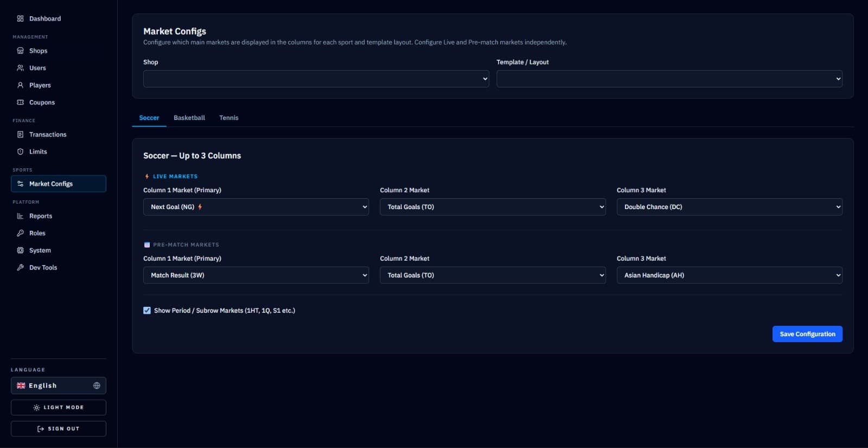Open Limits in the sidebar
Image resolution: width=868 pixels, height=448 pixels.
tap(59, 152)
